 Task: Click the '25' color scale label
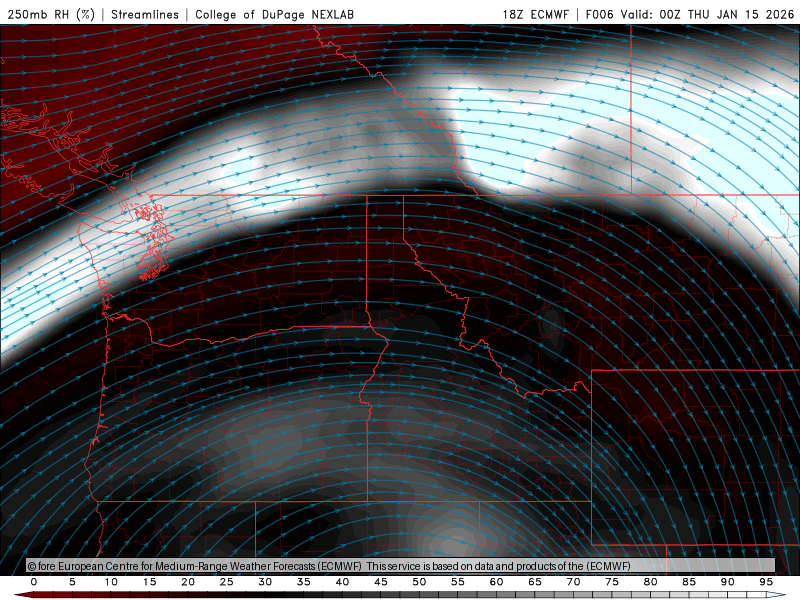point(227,582)
